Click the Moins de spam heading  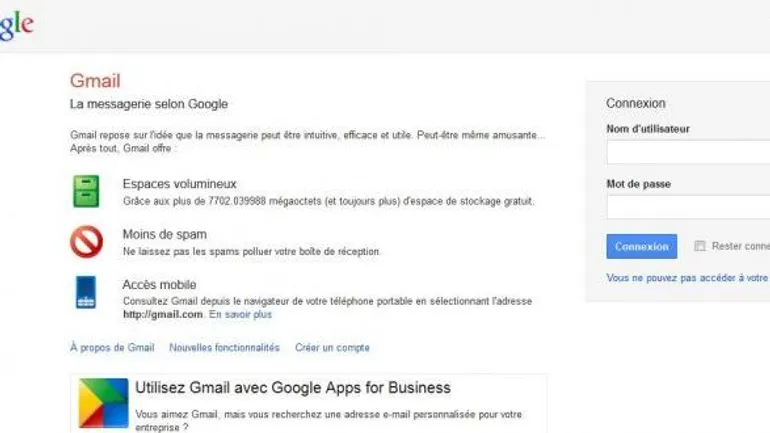click(x=165, y=235)
